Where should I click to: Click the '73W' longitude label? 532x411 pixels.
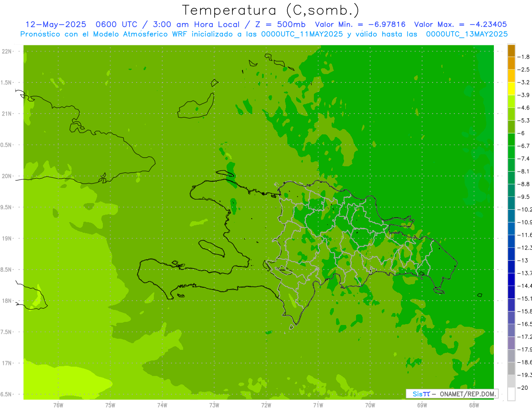point(214,405)
